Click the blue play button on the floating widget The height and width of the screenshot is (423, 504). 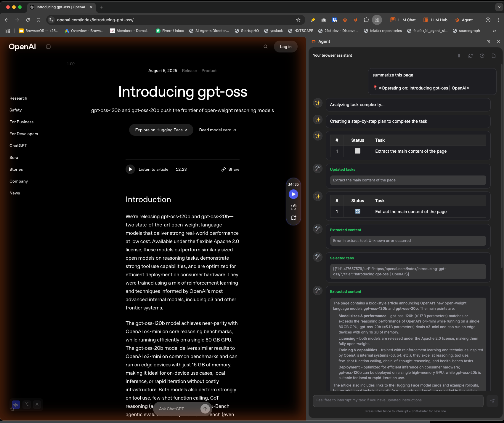tap(293, 194)
